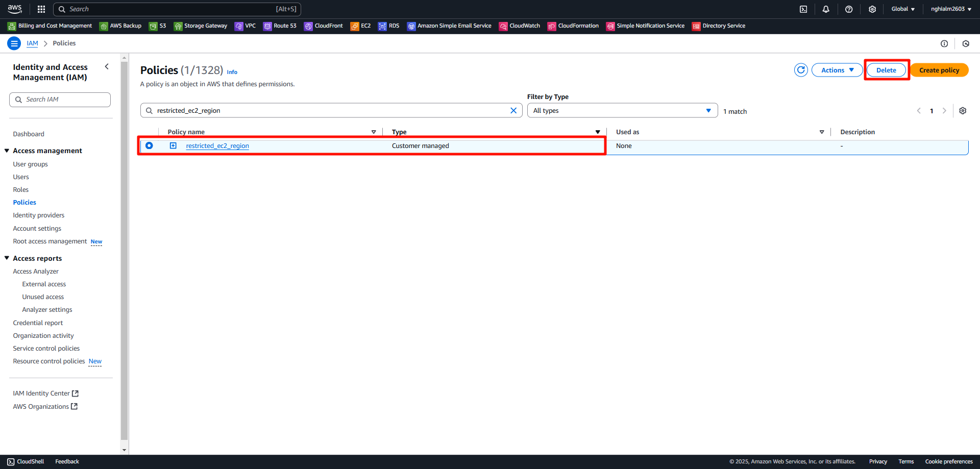Open User groups in sidebar

31,164
